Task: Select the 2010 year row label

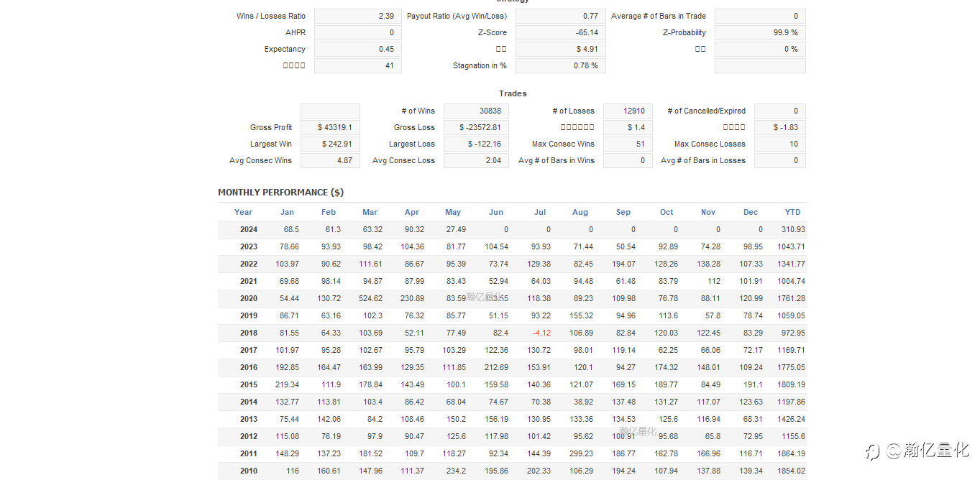Action: point(249,471)
